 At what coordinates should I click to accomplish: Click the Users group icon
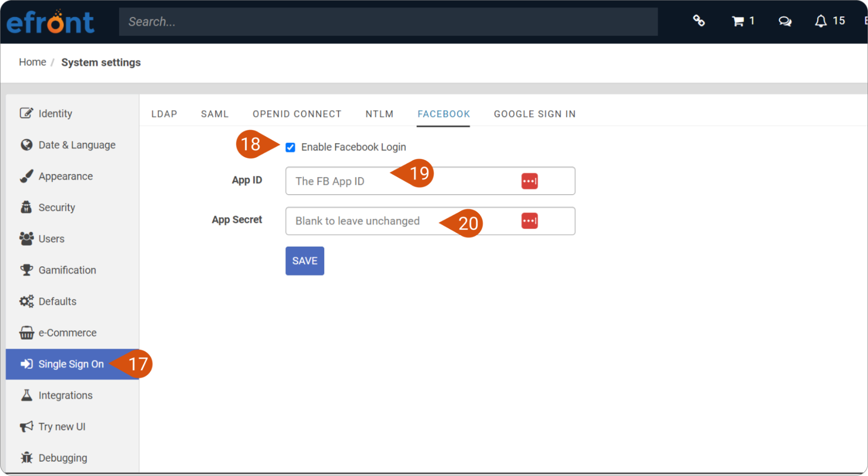tap(26, 238)
